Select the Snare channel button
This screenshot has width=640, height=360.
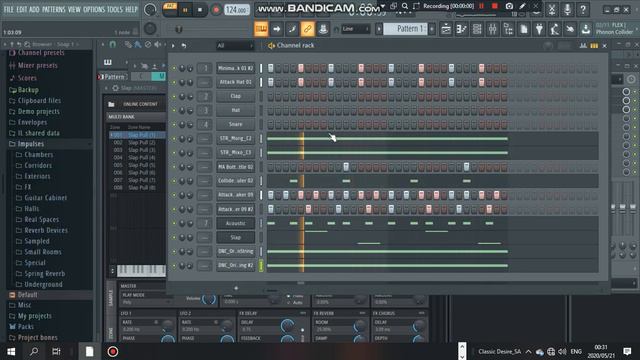(236, 124)
